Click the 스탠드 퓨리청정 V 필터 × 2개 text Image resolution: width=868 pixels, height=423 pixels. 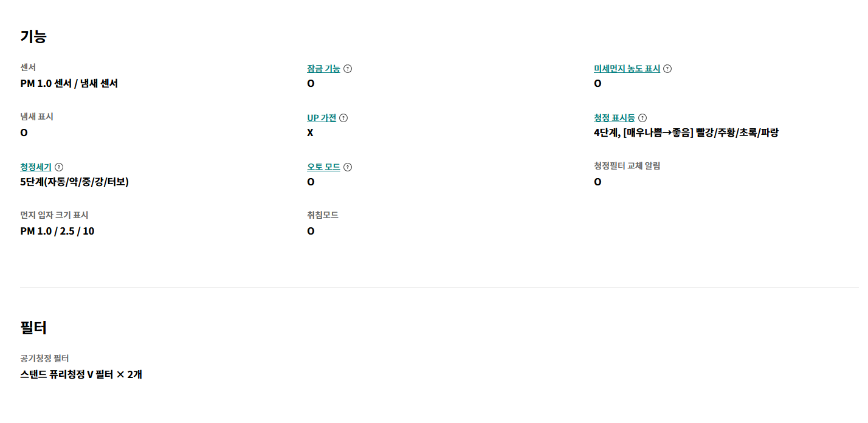click(81, 374)
